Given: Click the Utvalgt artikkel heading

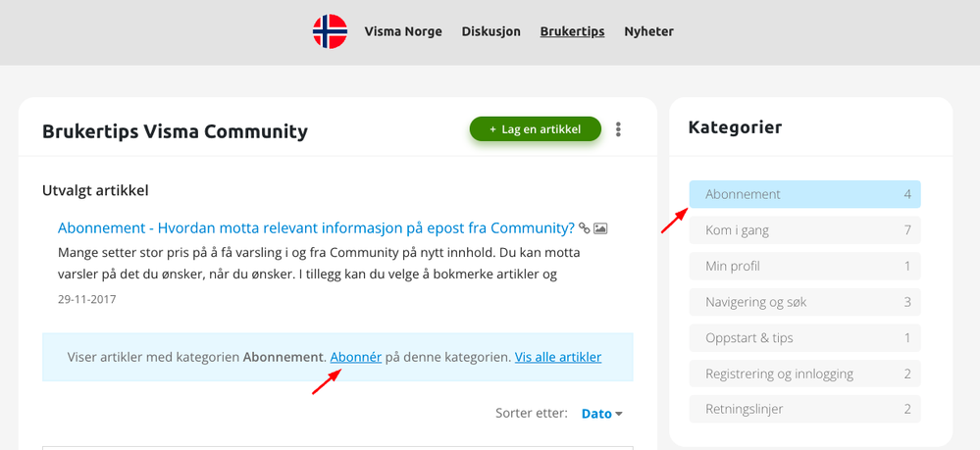Looking at the screenshot, I should pyautogui.click(x=95, y=190).
